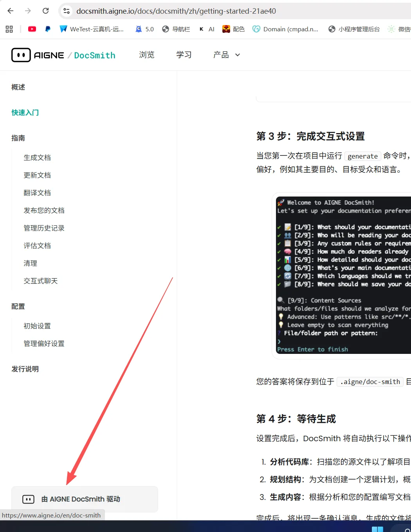Open the PayPal bookmark icon
Screen dimensions: 411x532
click(48, 29)
